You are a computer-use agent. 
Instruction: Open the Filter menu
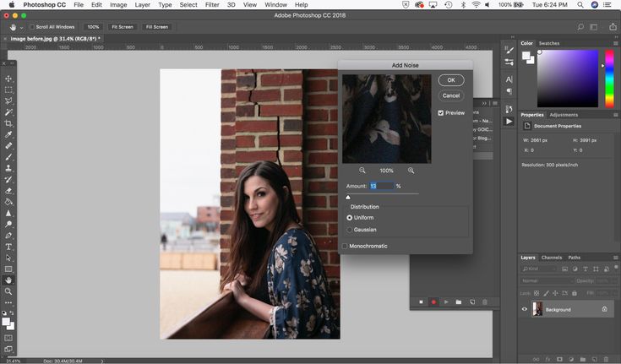tap(212, 5)
